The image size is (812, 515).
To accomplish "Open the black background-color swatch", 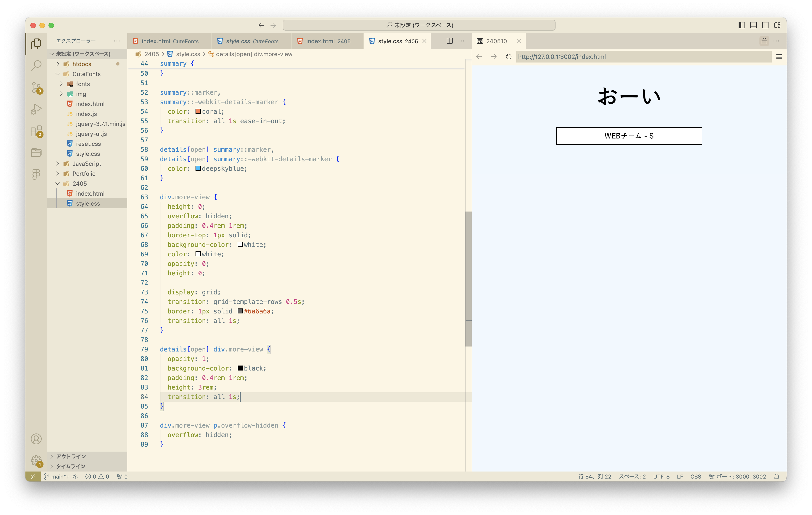I will tap(240, 368).
